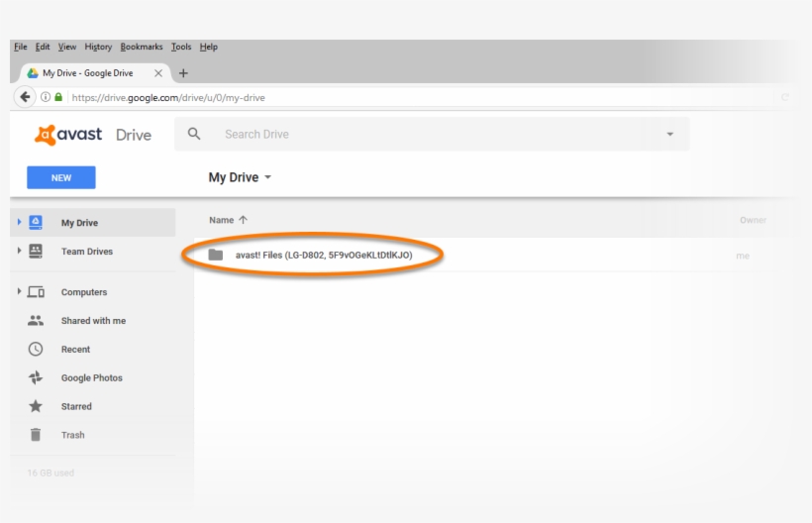This screenshot has width=812, height=523.
Task: Click the 16 GB used storage text
Action: click(x=51, y=472)
